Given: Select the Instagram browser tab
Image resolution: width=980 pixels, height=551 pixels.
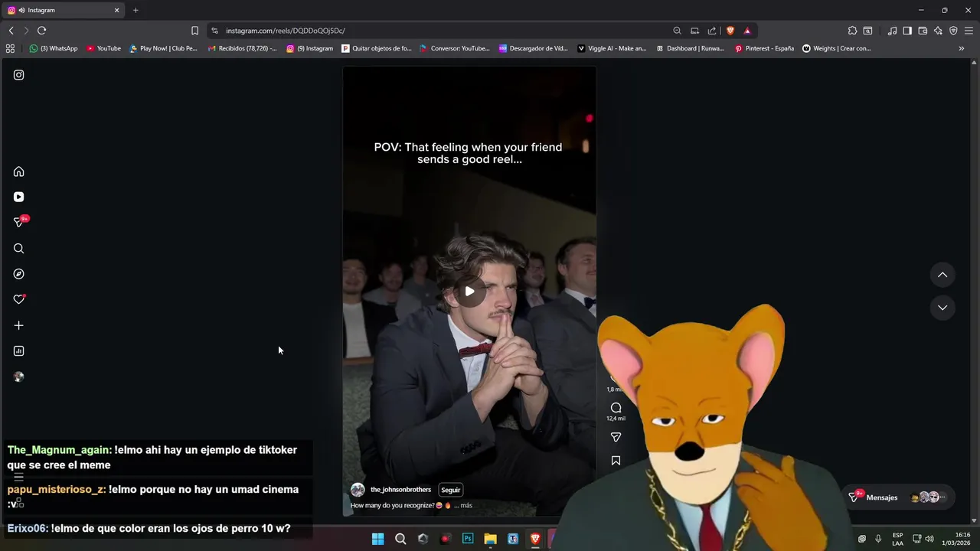Looking at the screenshot, I should tap(64, 10).
